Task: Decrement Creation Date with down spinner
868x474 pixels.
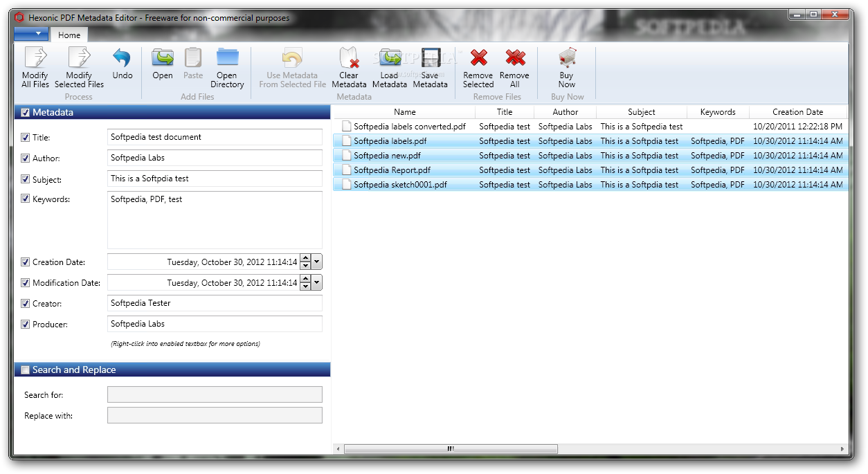Action: (x=305, y=266)
